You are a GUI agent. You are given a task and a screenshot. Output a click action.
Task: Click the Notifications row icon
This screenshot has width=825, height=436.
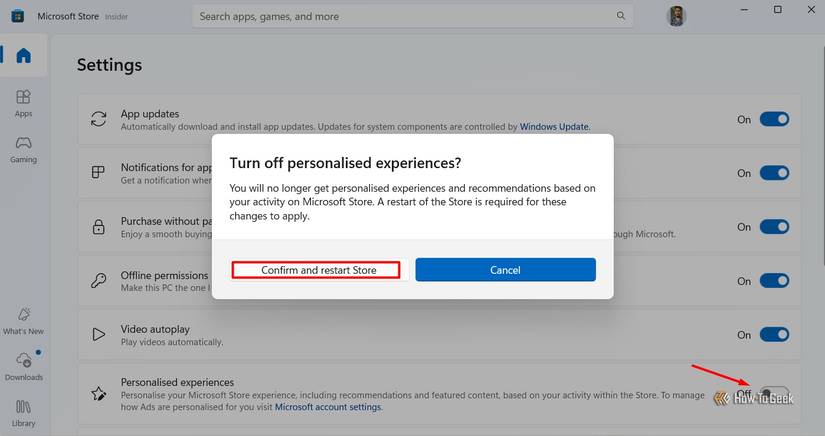tap(98, 172)
